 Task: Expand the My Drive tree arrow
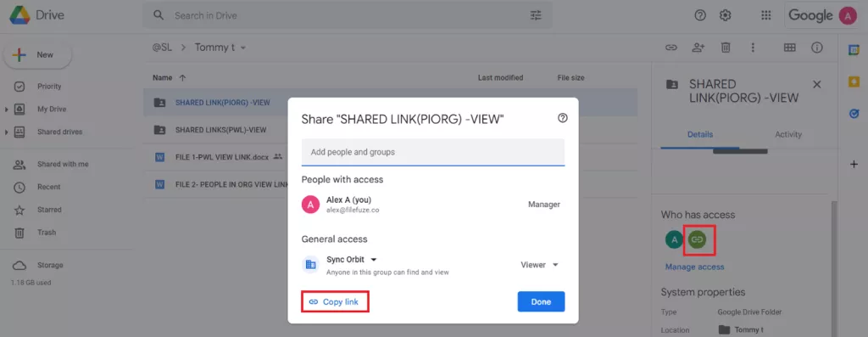point(6,110)
